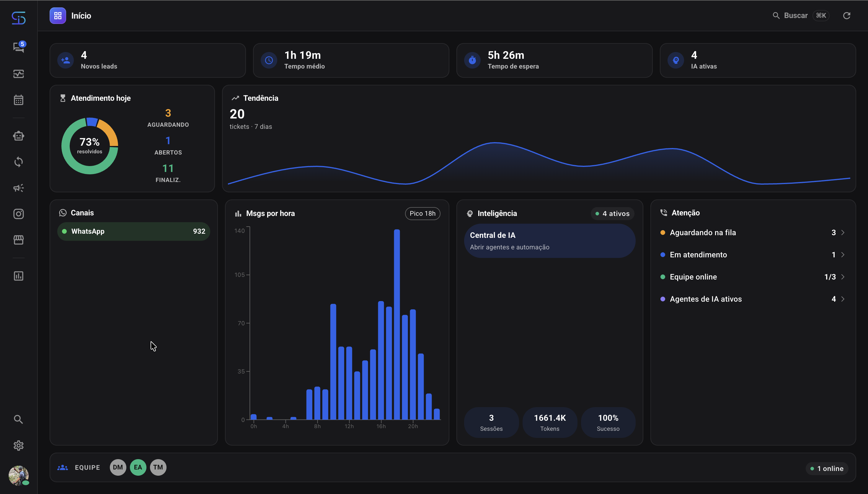
Task: Click the Tendência trend arrow icon
Action: click(x=235, y=98)
